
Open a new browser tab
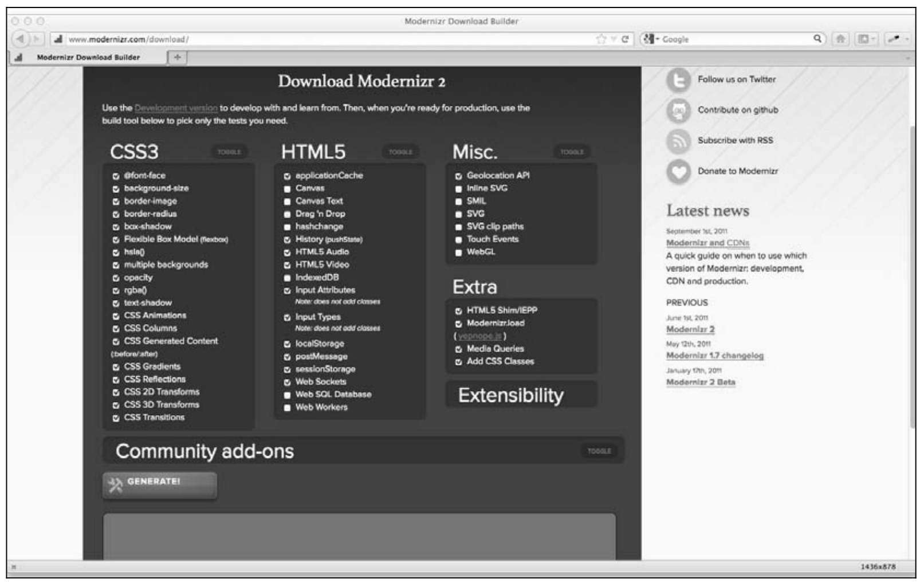[x=177, y=57]
